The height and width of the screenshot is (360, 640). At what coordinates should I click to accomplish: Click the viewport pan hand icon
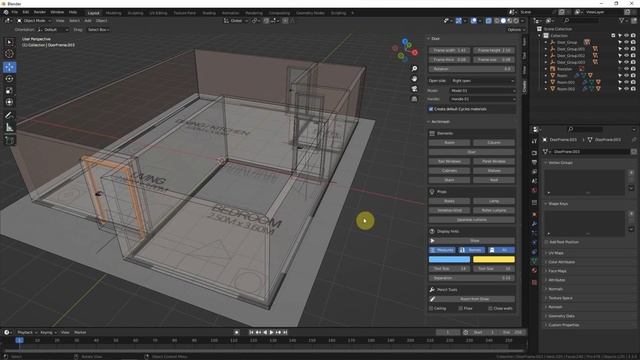pyautogui.click(x=414, y=78)
